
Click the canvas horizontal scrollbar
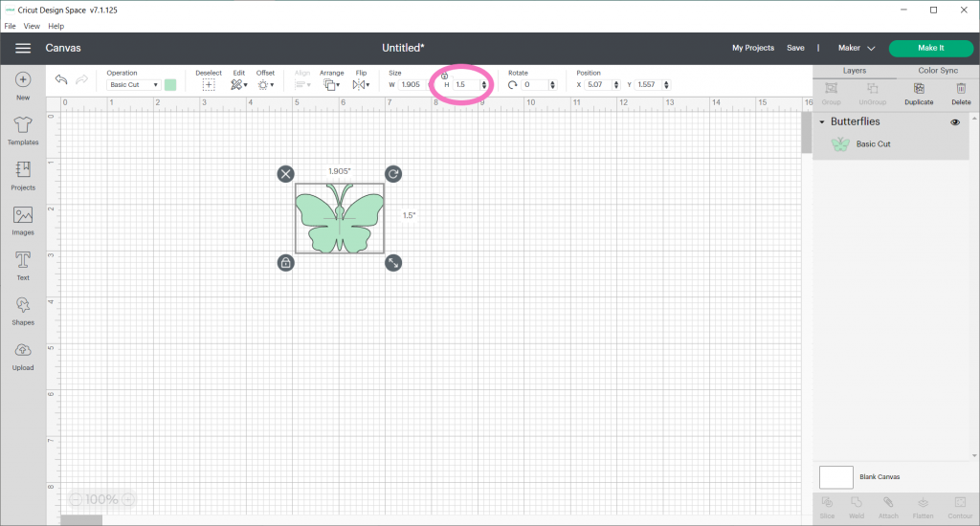coord(81,519)
